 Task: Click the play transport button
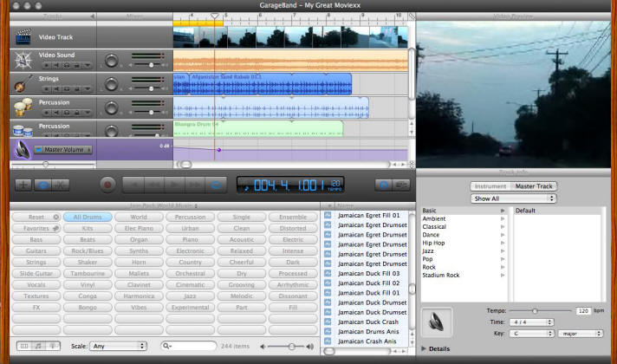pyautogui.click(x=175, y=185)
